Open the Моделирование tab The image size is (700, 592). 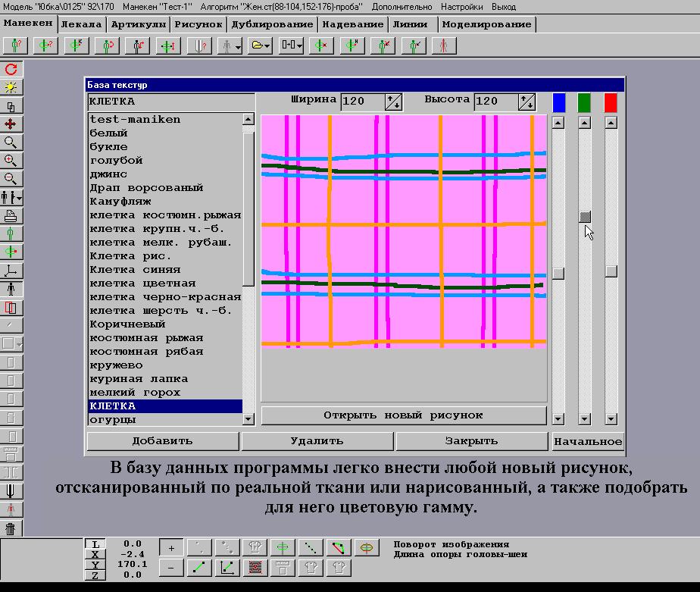coord(486,24)
